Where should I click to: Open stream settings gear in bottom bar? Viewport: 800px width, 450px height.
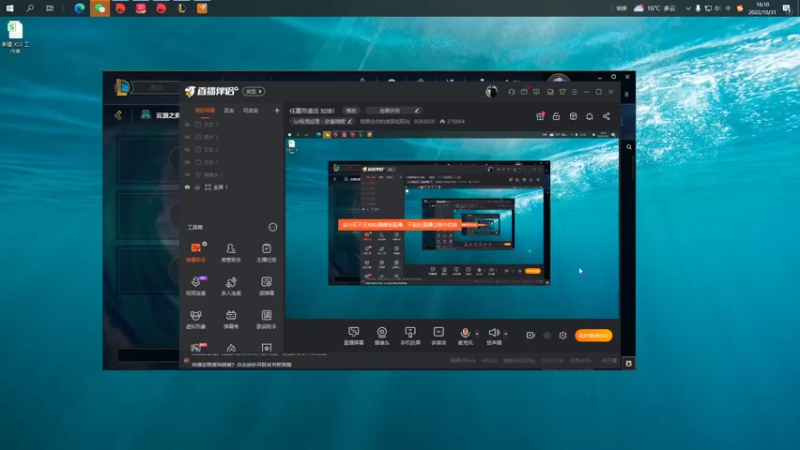[x=563, y=335]
